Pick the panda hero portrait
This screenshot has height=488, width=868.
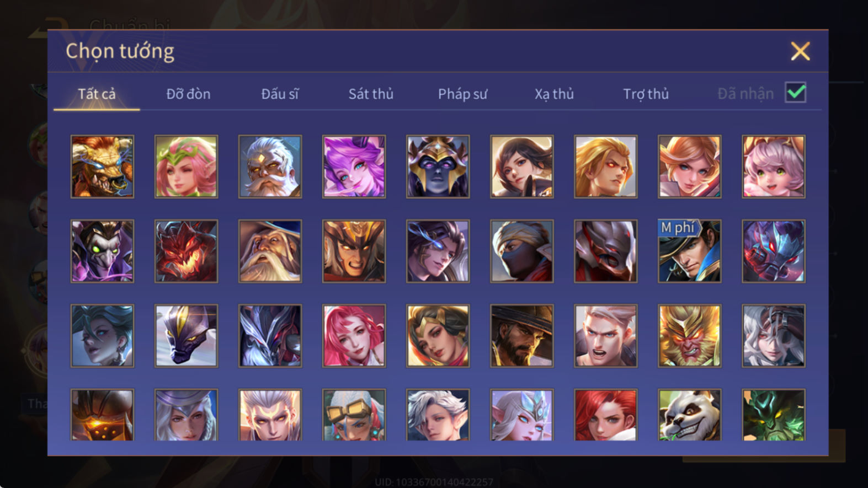689,415
